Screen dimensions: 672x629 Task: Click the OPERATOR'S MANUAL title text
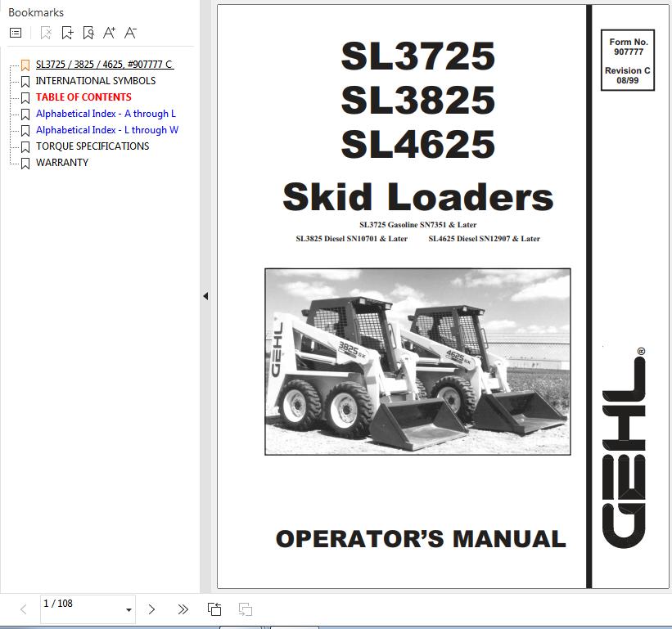pos(421,539)
